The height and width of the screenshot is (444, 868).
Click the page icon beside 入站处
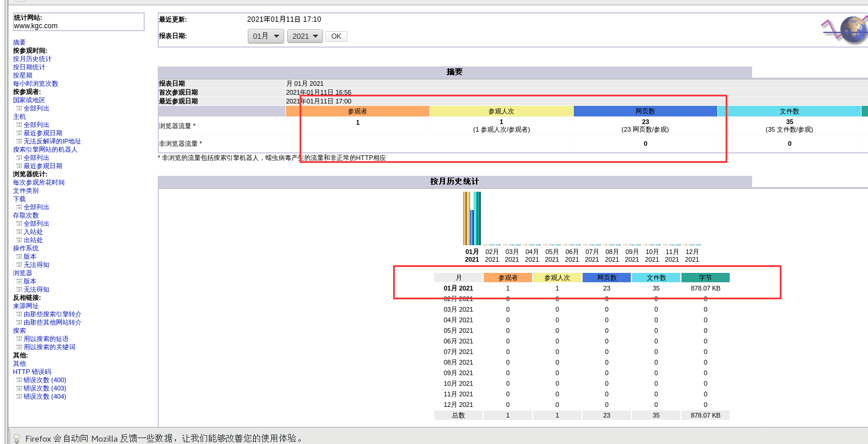pos(20,231)
